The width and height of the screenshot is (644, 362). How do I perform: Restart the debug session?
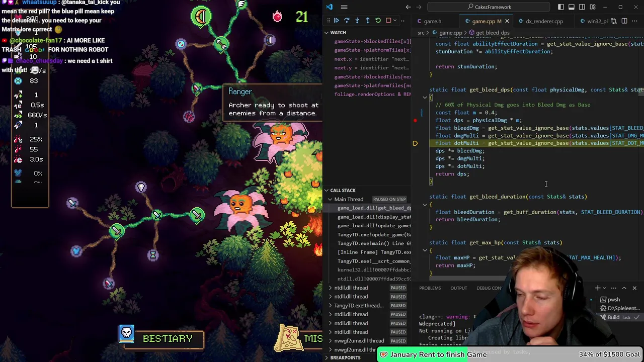(378, 21)
